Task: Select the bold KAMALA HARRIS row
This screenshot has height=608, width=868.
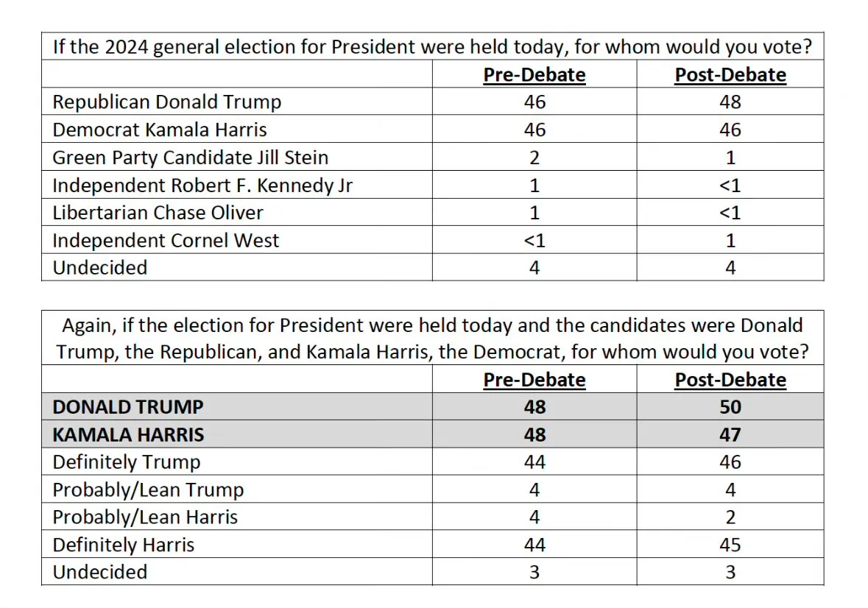Action: pyautogui.click(x=432, y=434)
